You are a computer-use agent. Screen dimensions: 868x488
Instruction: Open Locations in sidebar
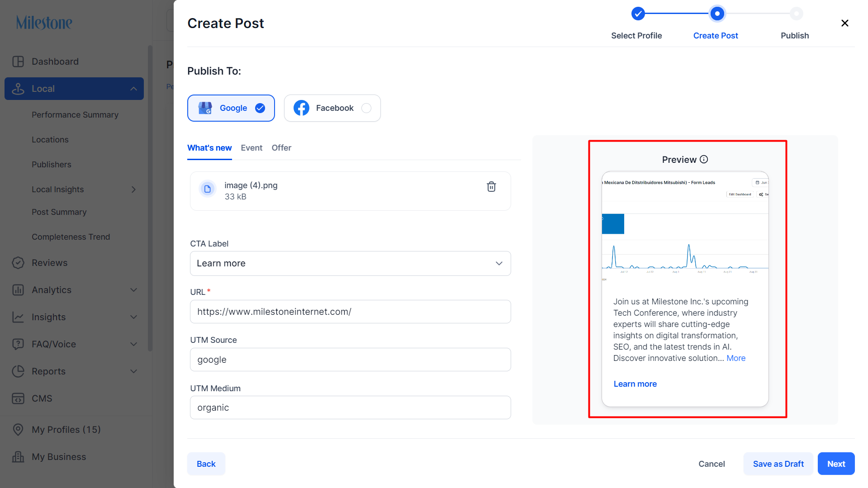coord(50,140)
